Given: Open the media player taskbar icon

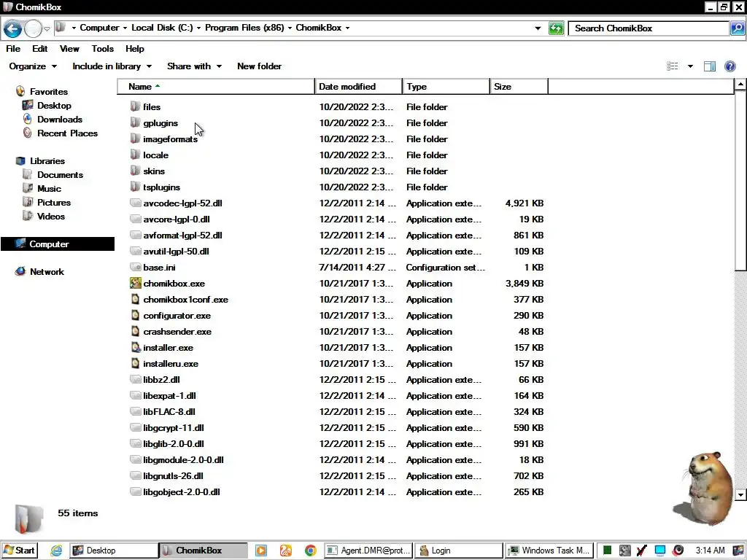Looking at the screenshot, I should (x=260, y=551).
